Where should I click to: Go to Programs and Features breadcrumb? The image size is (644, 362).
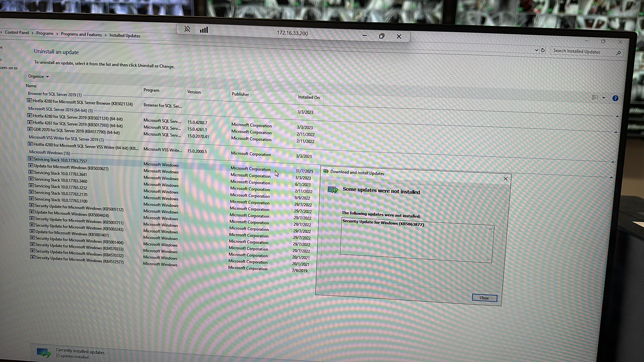81,35
